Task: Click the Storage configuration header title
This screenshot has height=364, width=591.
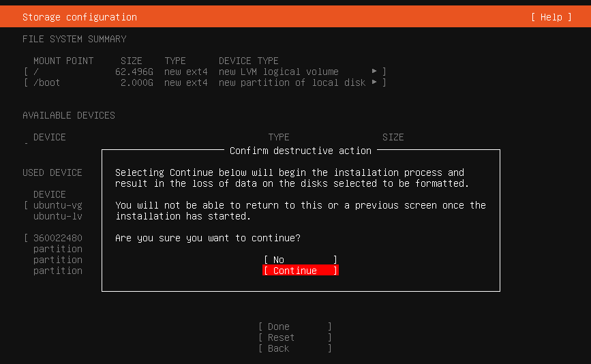Action: [80, 17]
